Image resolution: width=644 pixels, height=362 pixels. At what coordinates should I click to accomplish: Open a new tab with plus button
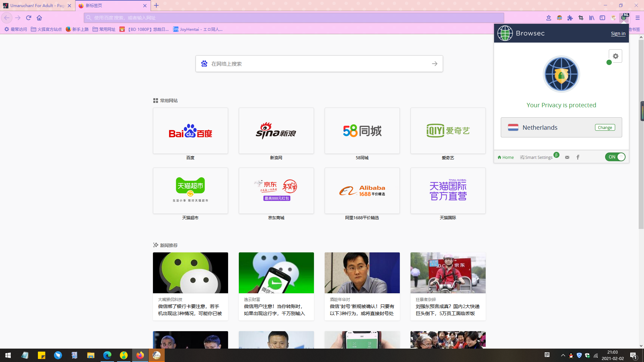tap(156, 5)
